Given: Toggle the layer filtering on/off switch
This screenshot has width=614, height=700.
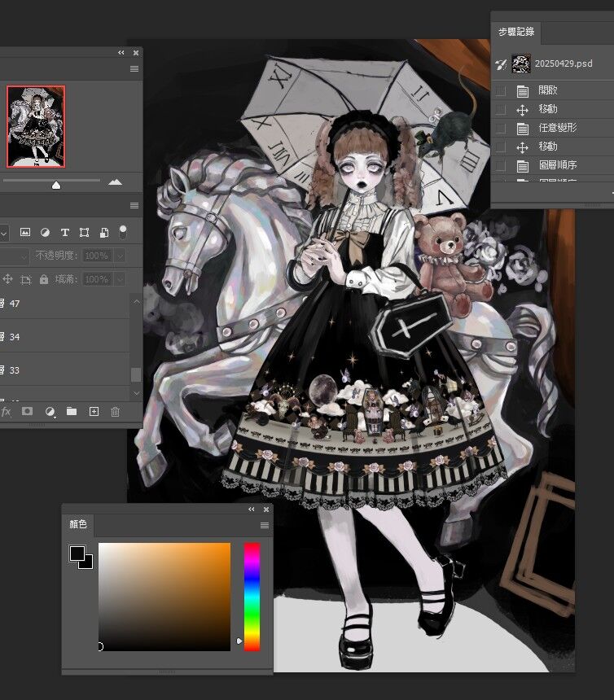Looking at the screenshot, I should pyautogui.click(x=123, y=232).
